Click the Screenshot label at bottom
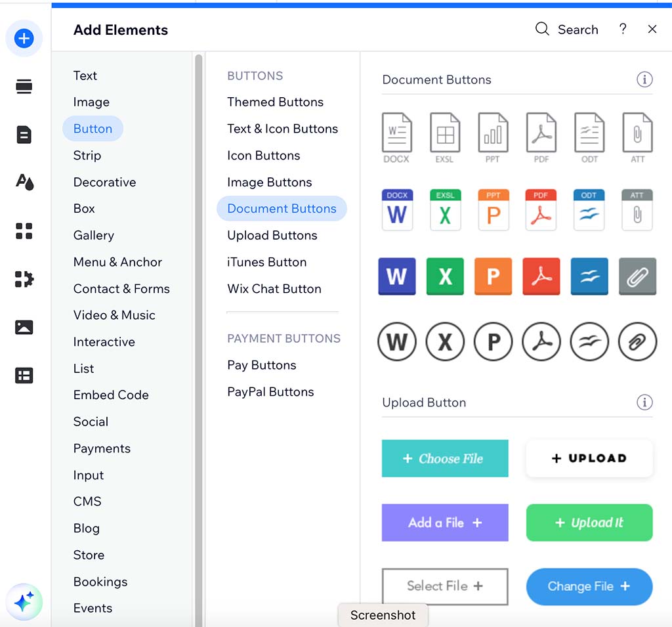This screenshot has width=672, height=627. pos(383,615)
